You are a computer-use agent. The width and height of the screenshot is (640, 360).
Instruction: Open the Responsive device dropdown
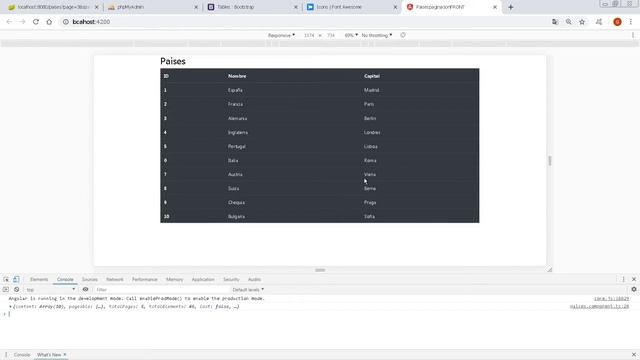point(281,36)
